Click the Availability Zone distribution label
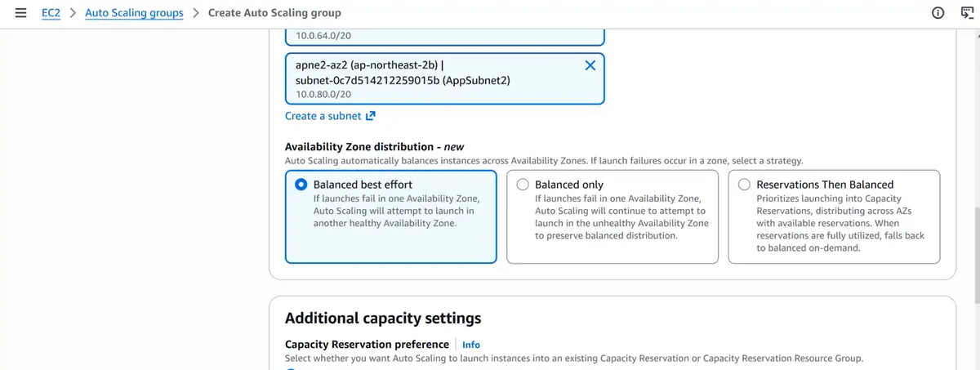 pos(374,147)
